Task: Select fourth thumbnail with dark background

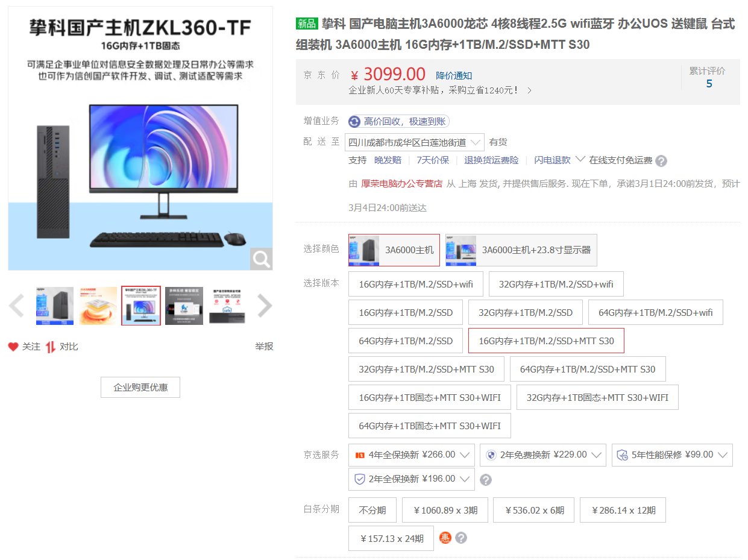Action: coord(184,306)
